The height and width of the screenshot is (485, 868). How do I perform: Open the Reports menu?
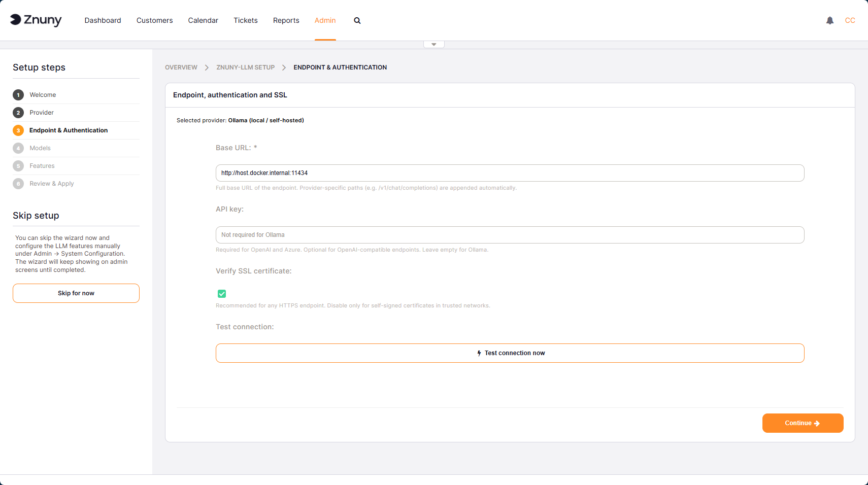pos(286,21)
